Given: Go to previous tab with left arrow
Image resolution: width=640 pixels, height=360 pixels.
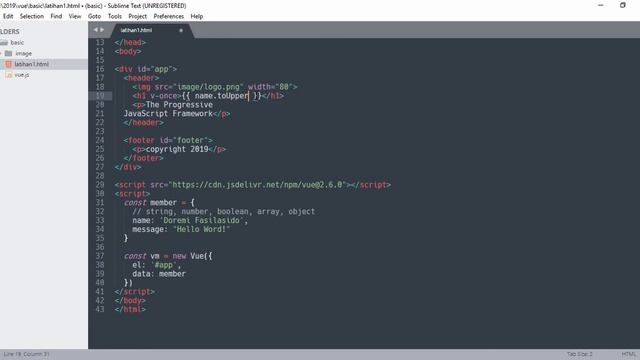Looking at the screenshot, I should (x=96, y=30).
